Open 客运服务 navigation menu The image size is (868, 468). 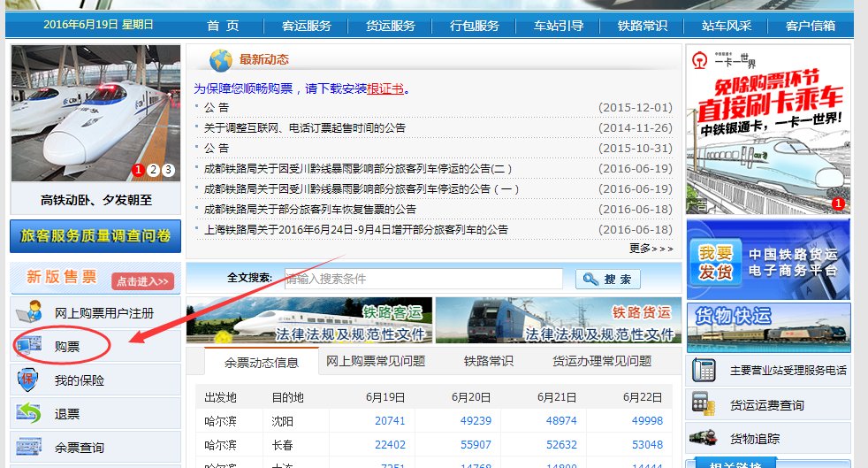(306, 26)
